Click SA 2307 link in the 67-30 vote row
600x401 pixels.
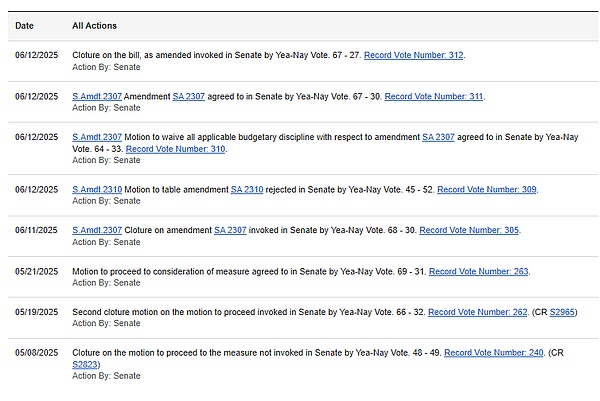(189, 96)
